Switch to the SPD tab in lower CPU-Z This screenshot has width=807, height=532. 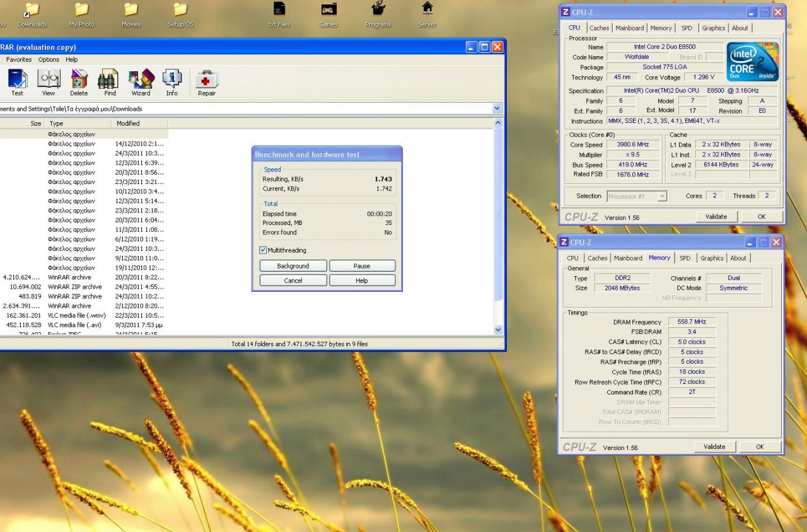coord(685,258)
